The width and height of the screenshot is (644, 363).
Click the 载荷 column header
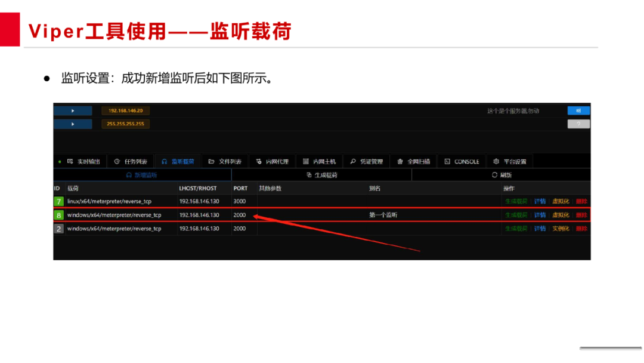pos(73,188)
